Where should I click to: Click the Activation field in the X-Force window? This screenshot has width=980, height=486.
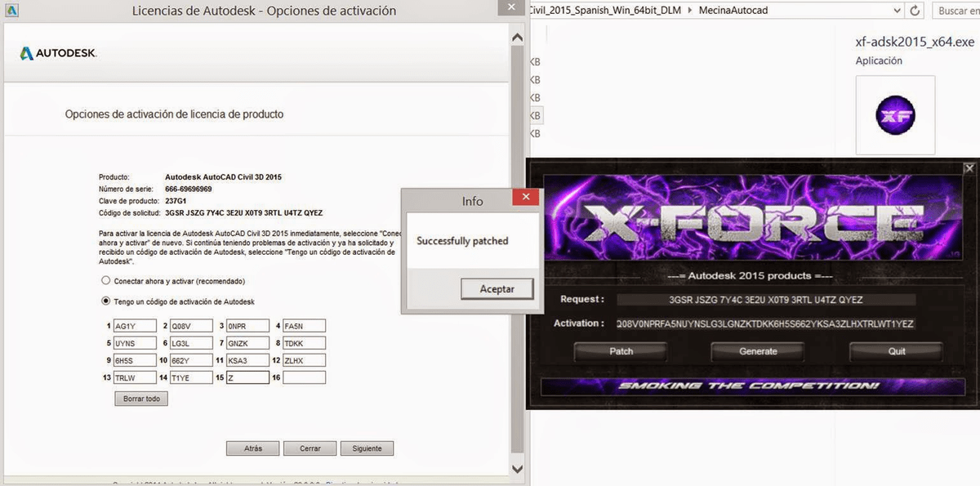click(766, 323)
